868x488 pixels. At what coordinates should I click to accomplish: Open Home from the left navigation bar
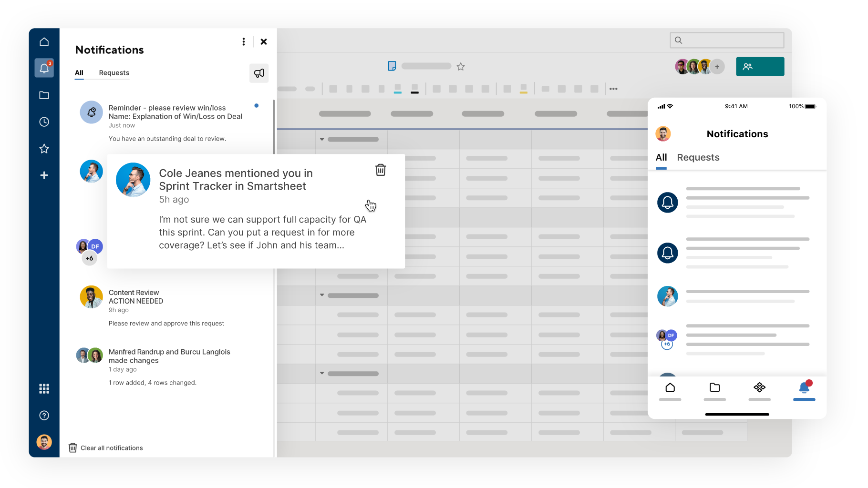[x=44, y=42]
